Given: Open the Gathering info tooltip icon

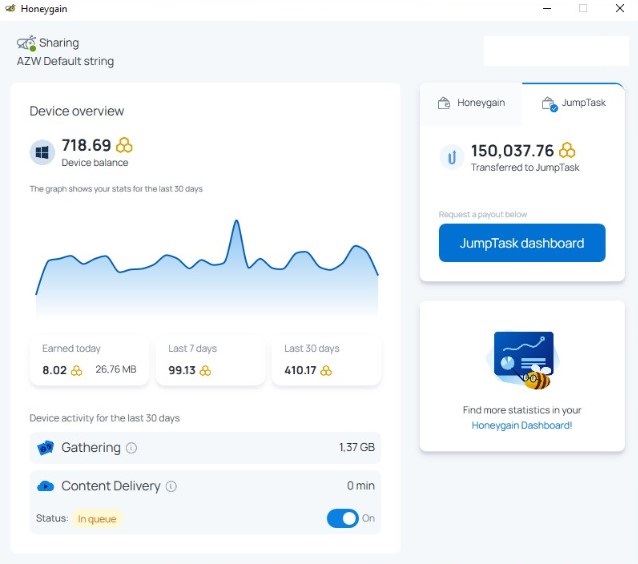Looking at the screenshot, I should tap(131, 448).
